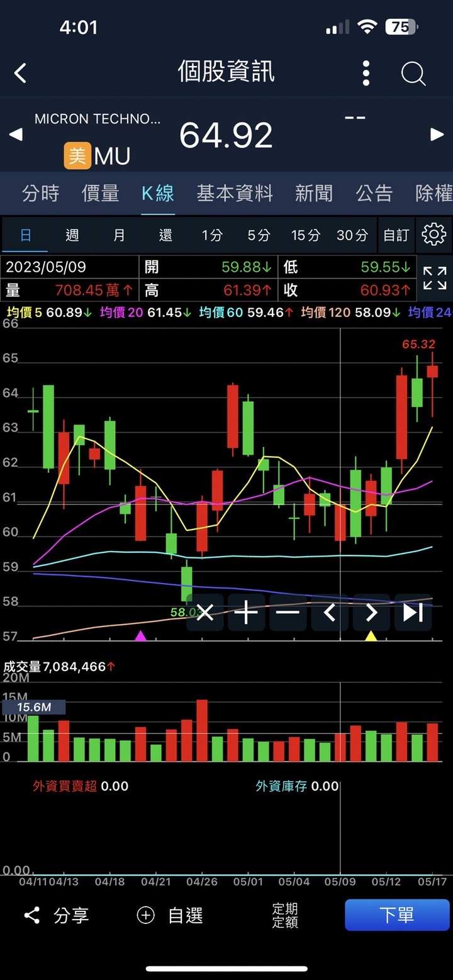Image resolution: width=453 pixels, height=980 pixels.
Task: Zoom out chart with minus button
Action: [288, 612]
